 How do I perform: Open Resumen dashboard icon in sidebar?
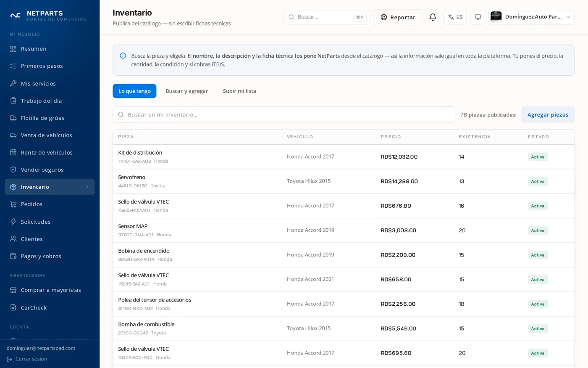click(x=13, y=49)
